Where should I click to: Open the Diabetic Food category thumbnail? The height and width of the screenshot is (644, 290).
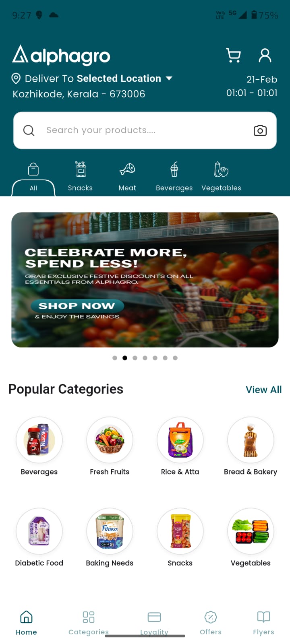tap(39, 531)
